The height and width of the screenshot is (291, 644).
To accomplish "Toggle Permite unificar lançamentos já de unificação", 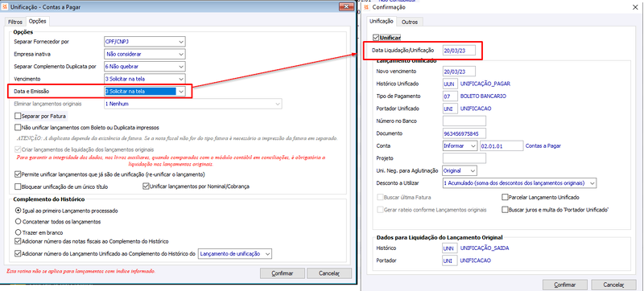I will tap(18, 174).
